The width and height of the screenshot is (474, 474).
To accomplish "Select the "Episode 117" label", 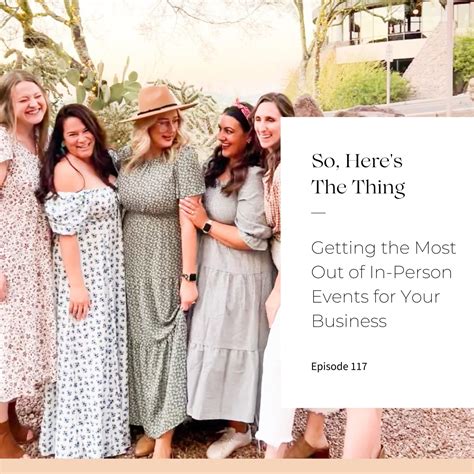I will pyautogui.click(x=339, y=367).
